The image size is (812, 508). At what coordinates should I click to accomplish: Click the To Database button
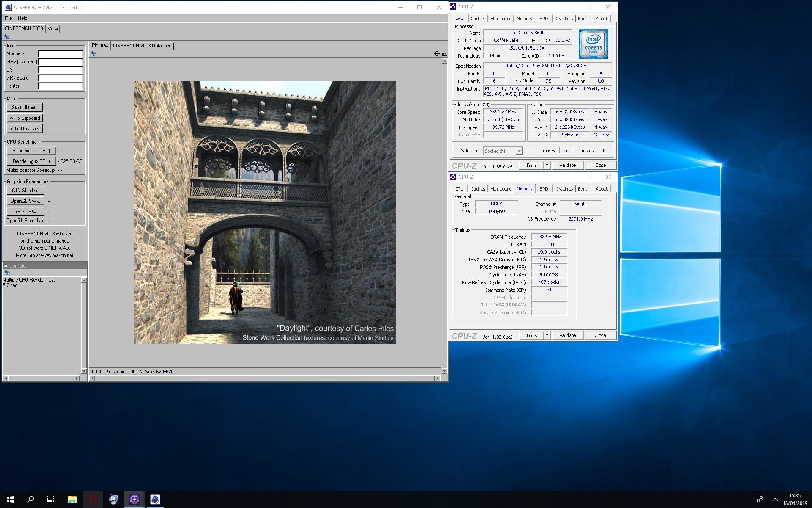[x=25, y=129]
